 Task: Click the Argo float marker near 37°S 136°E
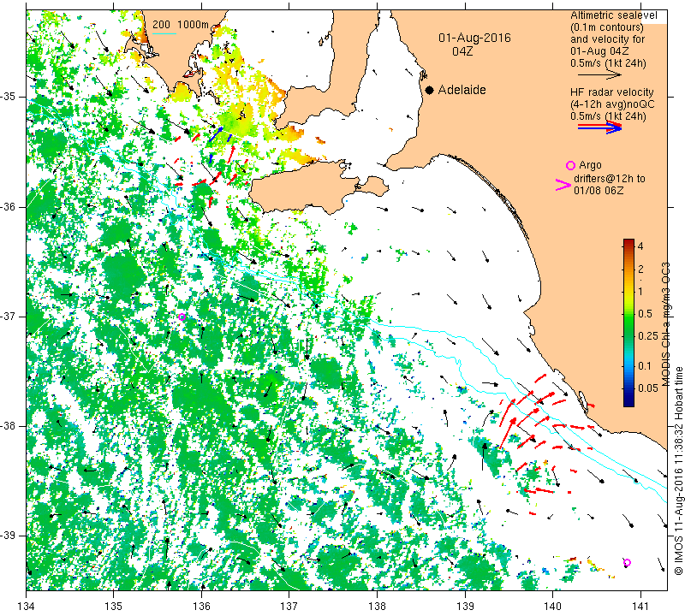click(x=182, y=317)
